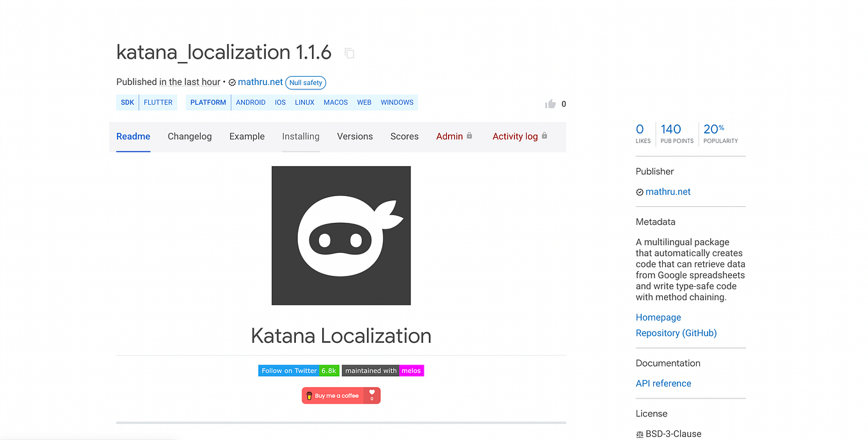Image resolution: width=868 pixels, height=440 pixels.
Task: Click the verified icon in the Publisher section
Action: tap(639, 192)
